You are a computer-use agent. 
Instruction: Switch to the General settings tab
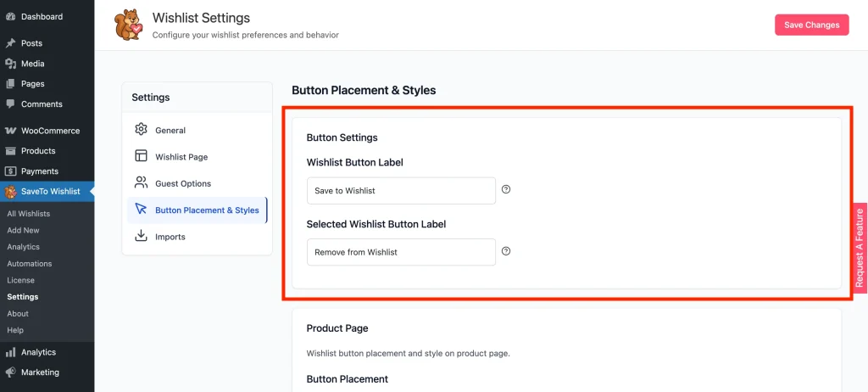197,131
